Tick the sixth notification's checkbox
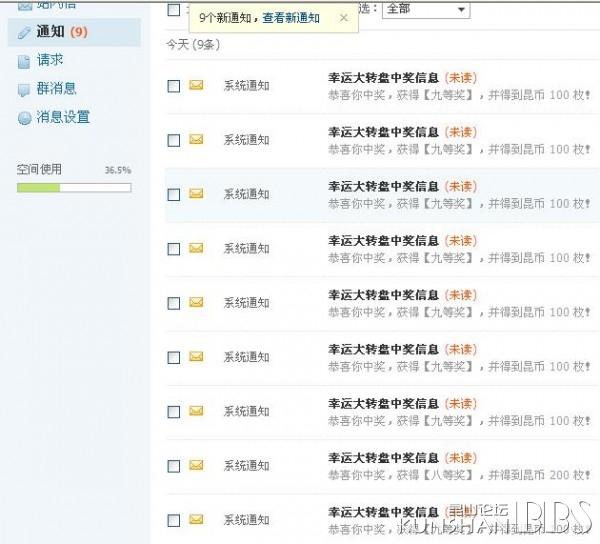This screenshot has height=544, width=600. [x=174, y=358]
